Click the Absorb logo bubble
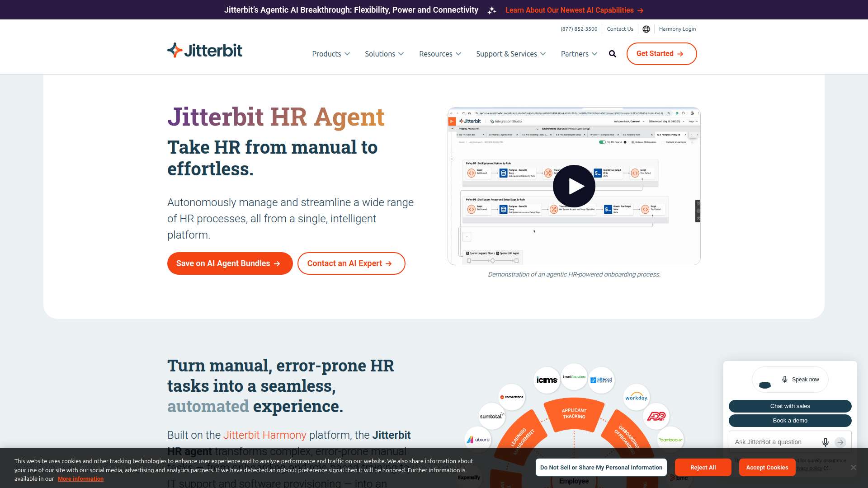868x488 pixels. click(x=478, y=440)
